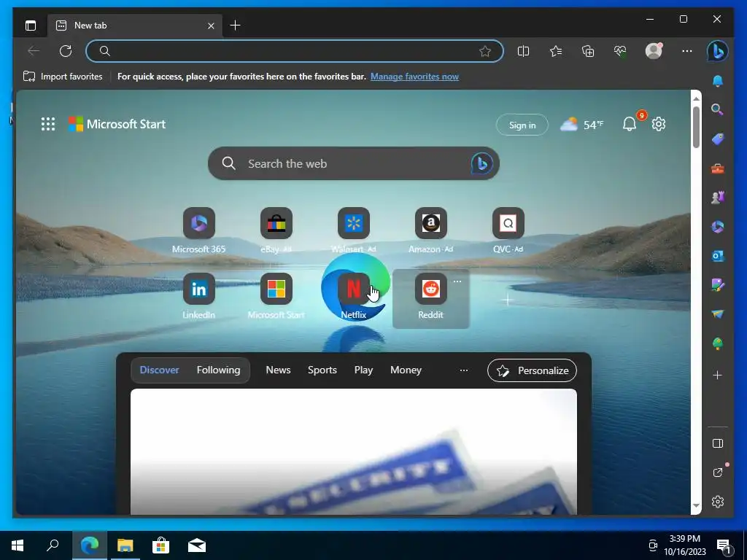This screenshot has width=747, height=560.
Task: Open Browser essentials heart icon
Action: point(620,51)
